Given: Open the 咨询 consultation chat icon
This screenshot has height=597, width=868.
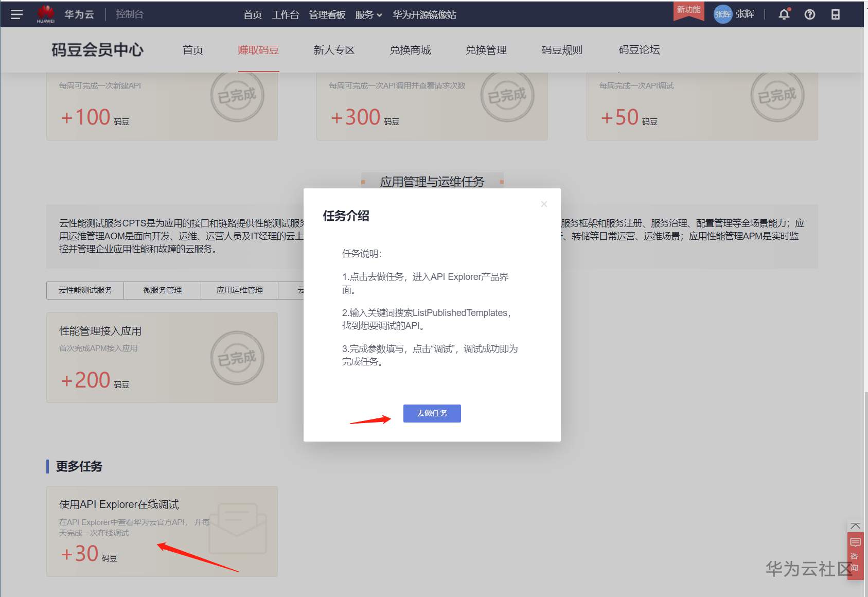Looking at the screenshot, I should (x=856, y=556).
